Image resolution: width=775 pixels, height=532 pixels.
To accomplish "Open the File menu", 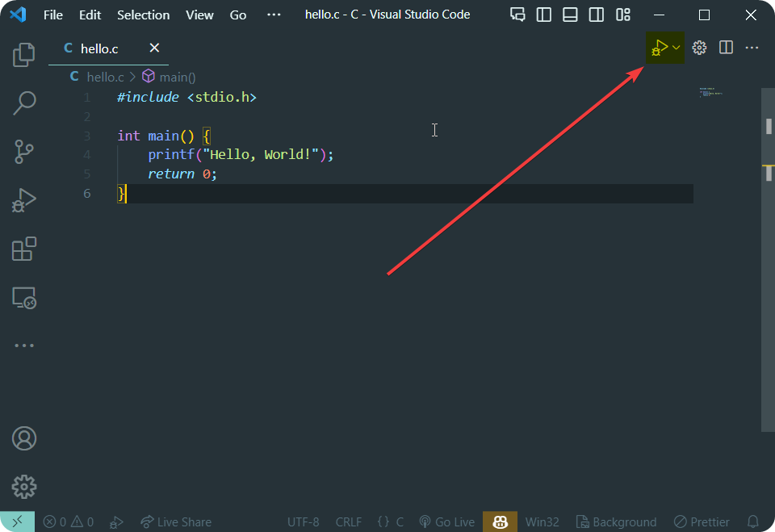I will tap(52, 14).
